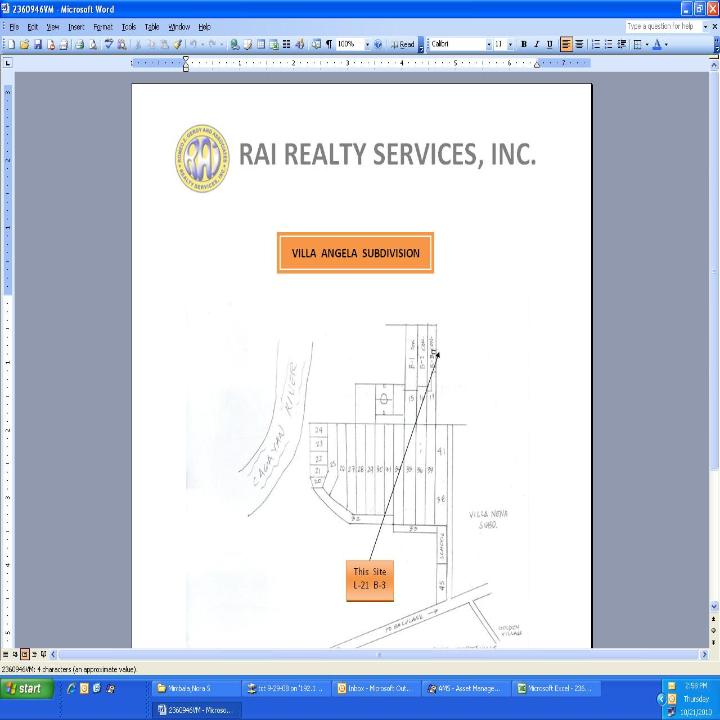Click the Print icon in the toolbar
The height and width of the screenshot is (720, 720).
tap(79, 45)
